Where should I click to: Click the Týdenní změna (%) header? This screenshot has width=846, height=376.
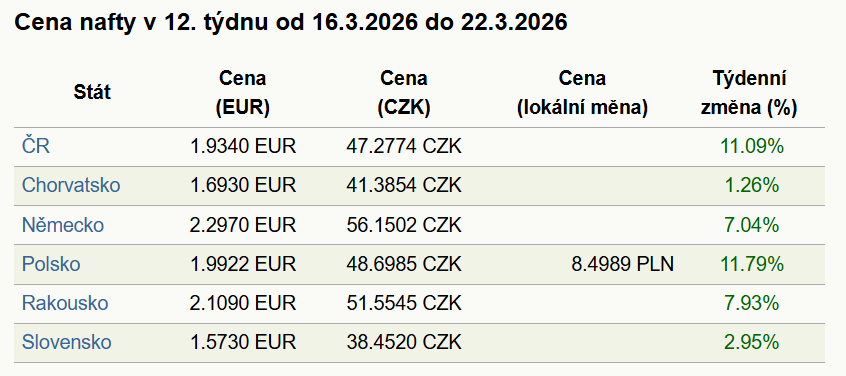[x=749, y=93]
